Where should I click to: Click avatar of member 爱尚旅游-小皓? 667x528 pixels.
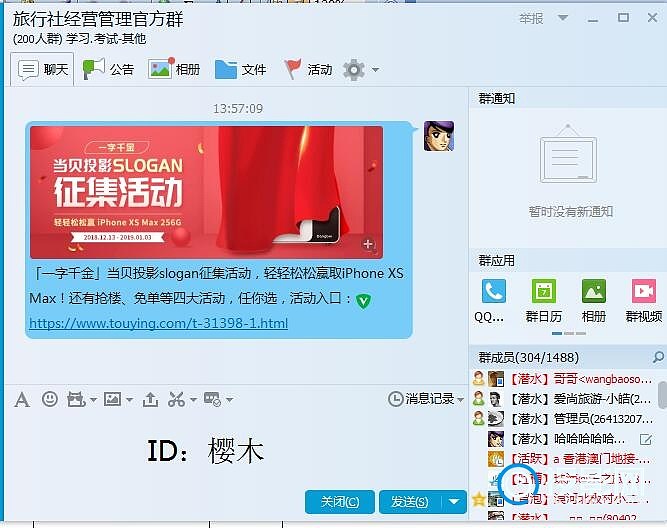[x=496, y=399]
